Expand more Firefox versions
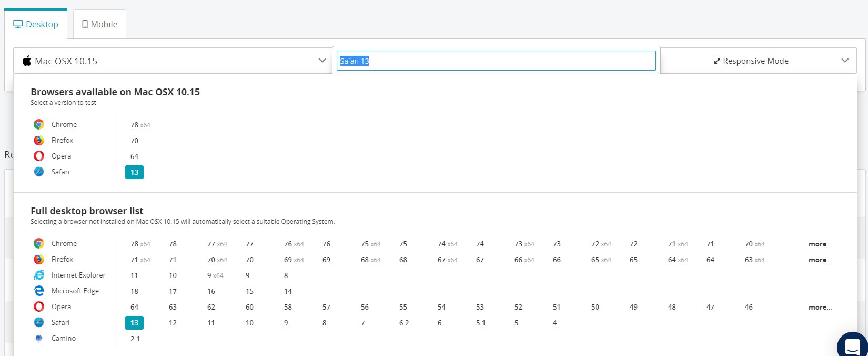The width and height of the screenshot is (868, 356). [820, 260]
